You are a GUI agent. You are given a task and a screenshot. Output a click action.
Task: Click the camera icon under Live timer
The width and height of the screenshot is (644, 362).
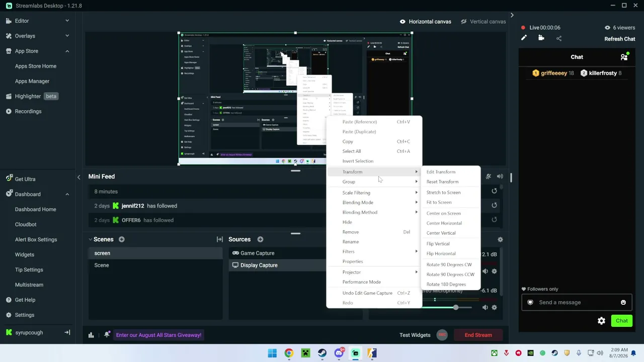(x=541, y=38)
